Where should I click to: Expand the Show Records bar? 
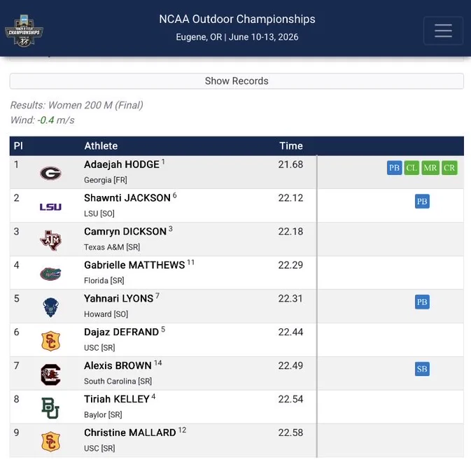pyautogui.click(x=237, y=81)
